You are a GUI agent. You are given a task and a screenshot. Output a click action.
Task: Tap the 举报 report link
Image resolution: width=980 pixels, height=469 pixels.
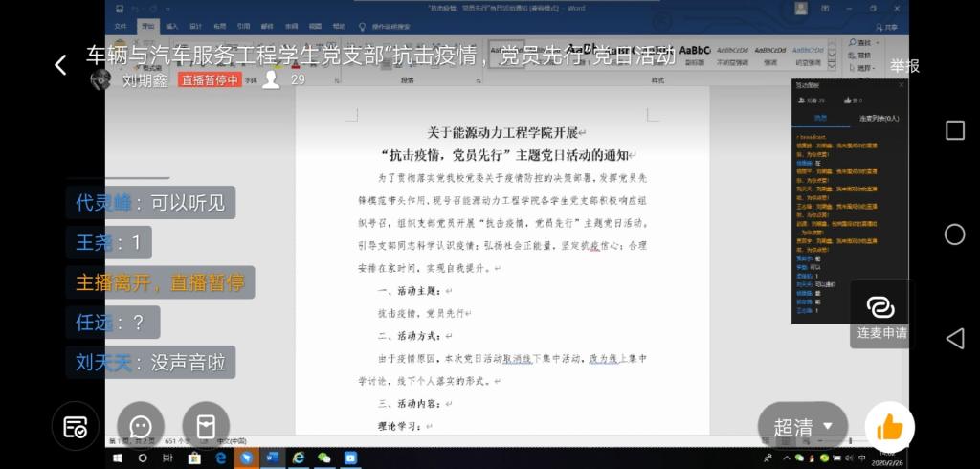point(904,66)
